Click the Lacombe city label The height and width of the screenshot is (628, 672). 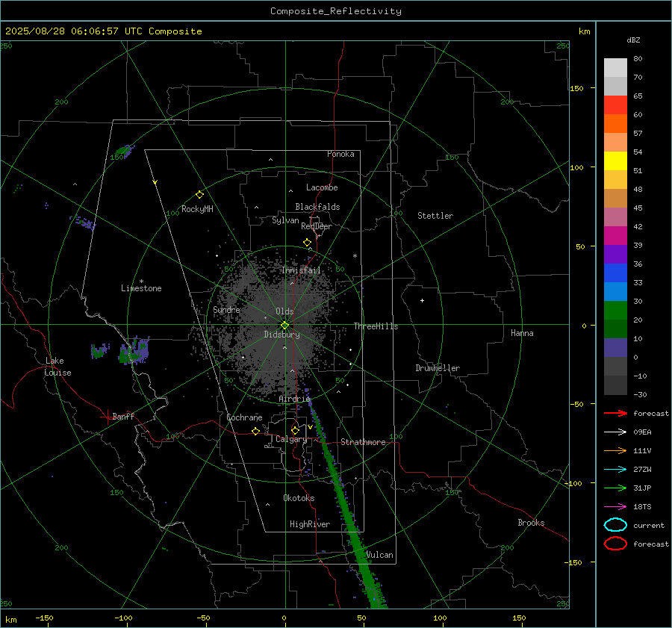point(322,187)
